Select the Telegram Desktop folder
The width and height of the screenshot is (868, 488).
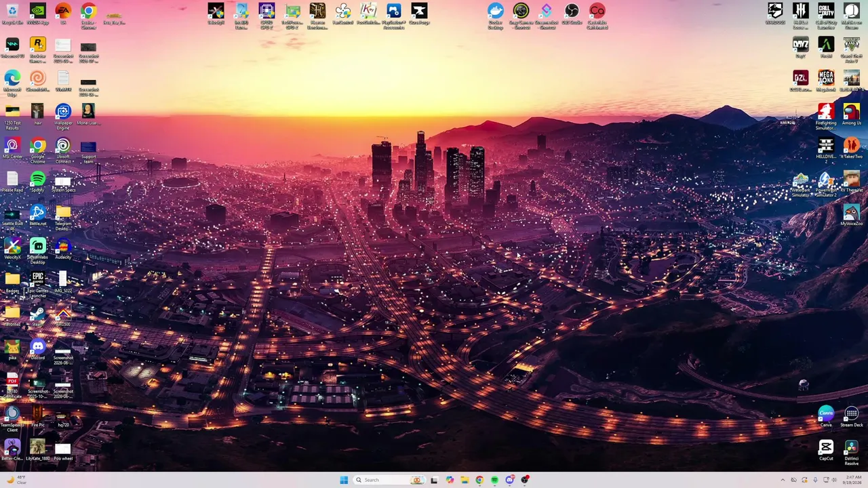pos(63,218)
